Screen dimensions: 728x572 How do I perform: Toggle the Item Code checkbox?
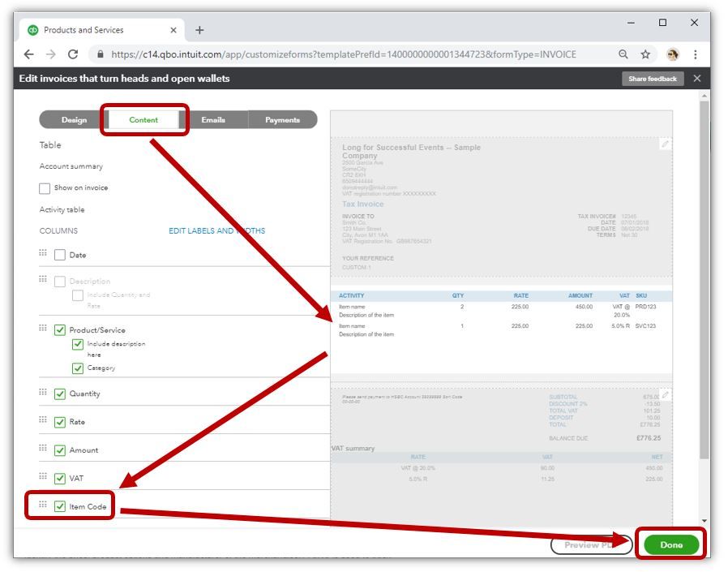coord(60,507)
